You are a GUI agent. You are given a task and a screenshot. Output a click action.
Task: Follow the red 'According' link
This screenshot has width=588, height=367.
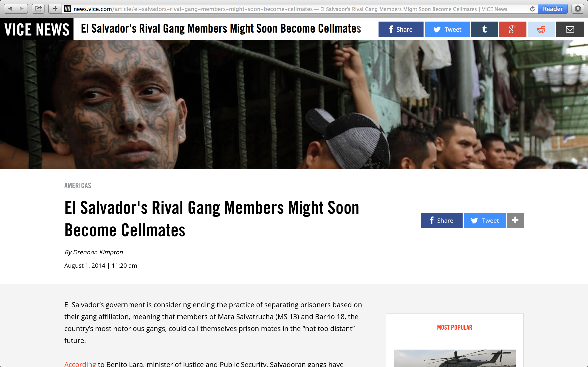click(x=80, y=364)
